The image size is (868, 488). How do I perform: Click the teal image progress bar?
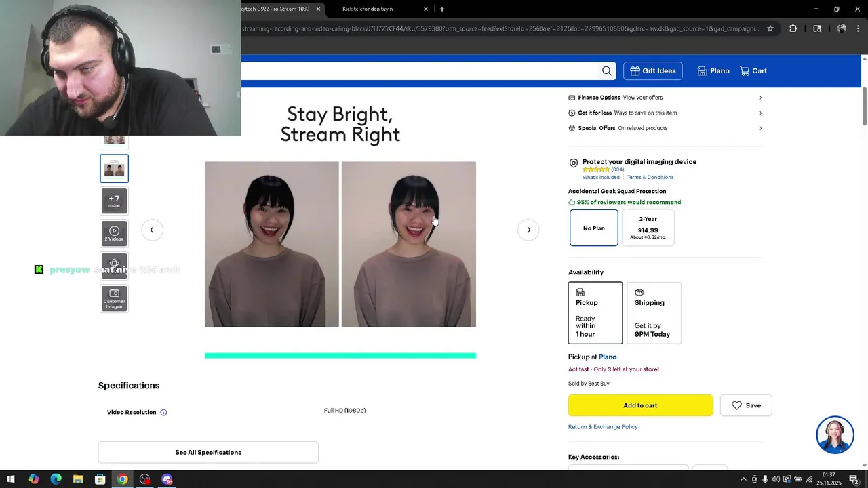click(340, 355)
